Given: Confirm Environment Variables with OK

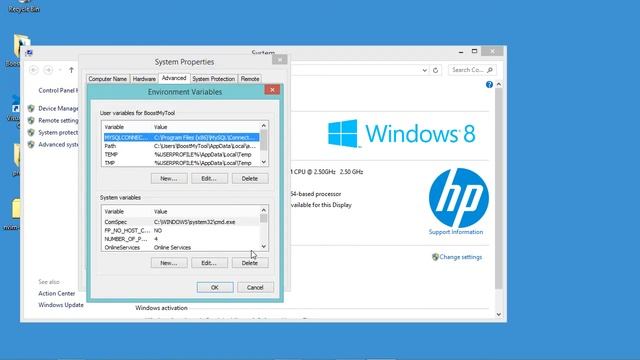Looking at the screenshot, I should pyautogui.click(x=215, y=287).
